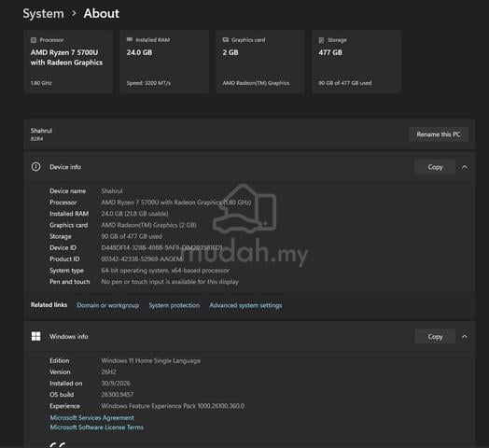Image resolution: width=489 pixels, height=448 pixels.
Task: Open the AMD Ryzen 7 5700U processor card
Action: click(68, 62)
